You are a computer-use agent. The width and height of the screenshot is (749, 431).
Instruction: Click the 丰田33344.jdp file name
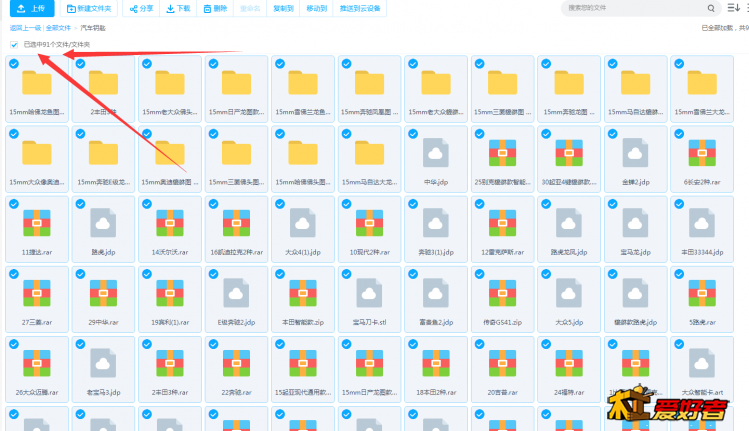pos(702,252)
